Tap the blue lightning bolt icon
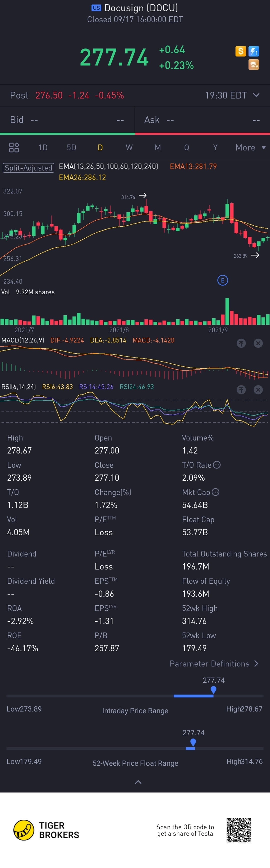Viewport: 270px width, 868px height. [x=253, y=51]
